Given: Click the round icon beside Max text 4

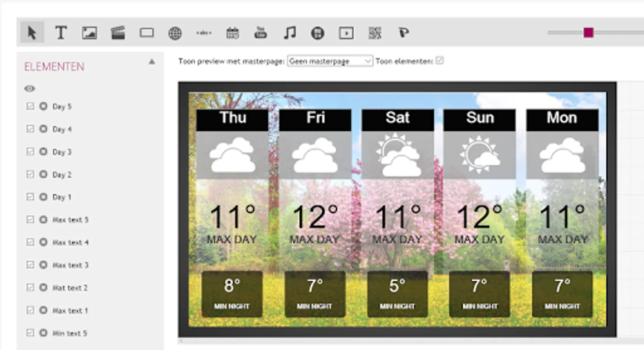Looking at the screenshot, I should (43, 242).
